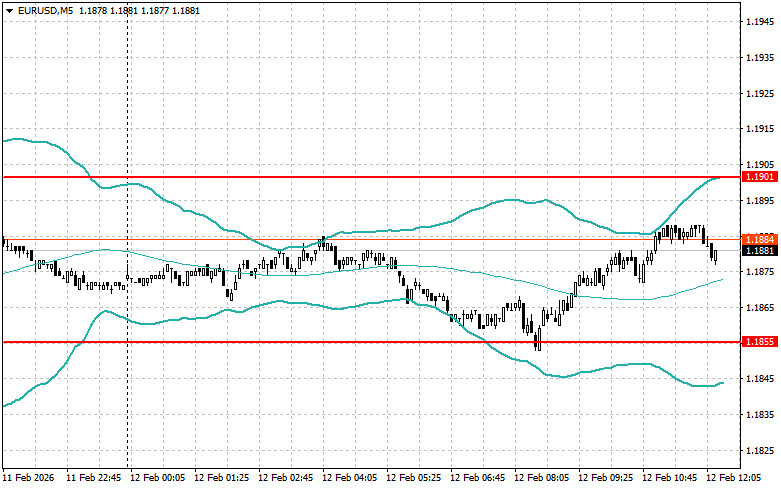Click the 12 Feb 04:05 time label

click(x=350, y=478)
